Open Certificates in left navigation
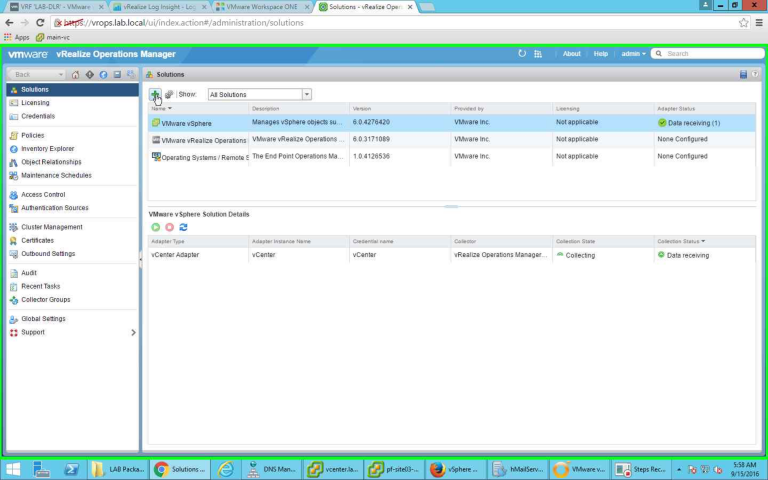Viewport: 768px width, 480px height. [37, 240]
